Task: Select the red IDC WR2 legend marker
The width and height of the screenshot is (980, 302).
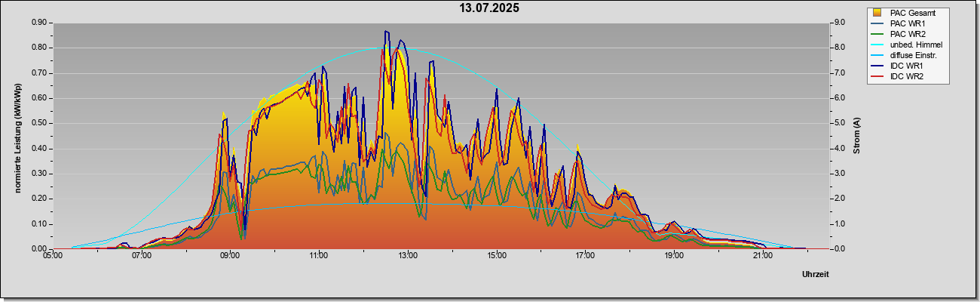Action: pyautogui.click(x=877, y=76)
